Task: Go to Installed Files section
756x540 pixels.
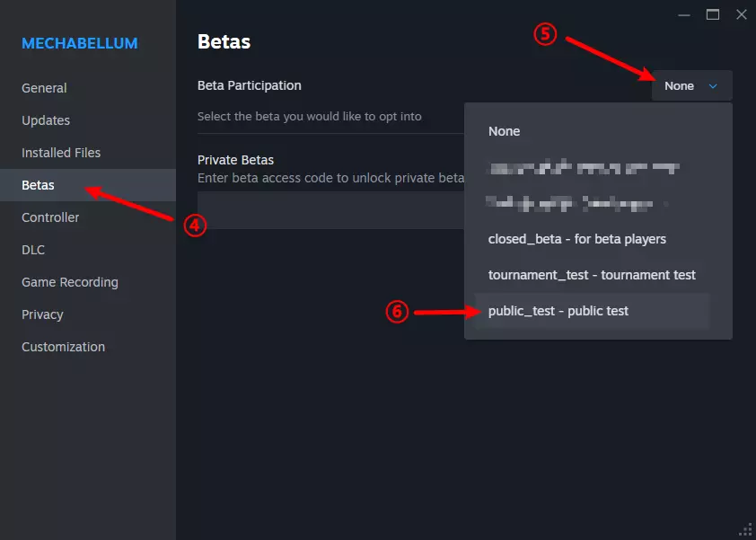Action: point(61,153)
